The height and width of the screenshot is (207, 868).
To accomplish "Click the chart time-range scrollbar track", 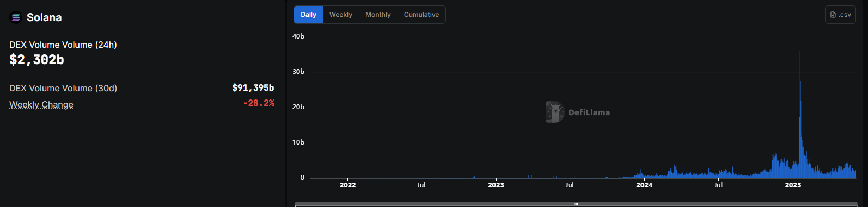I will click(576, 204).
